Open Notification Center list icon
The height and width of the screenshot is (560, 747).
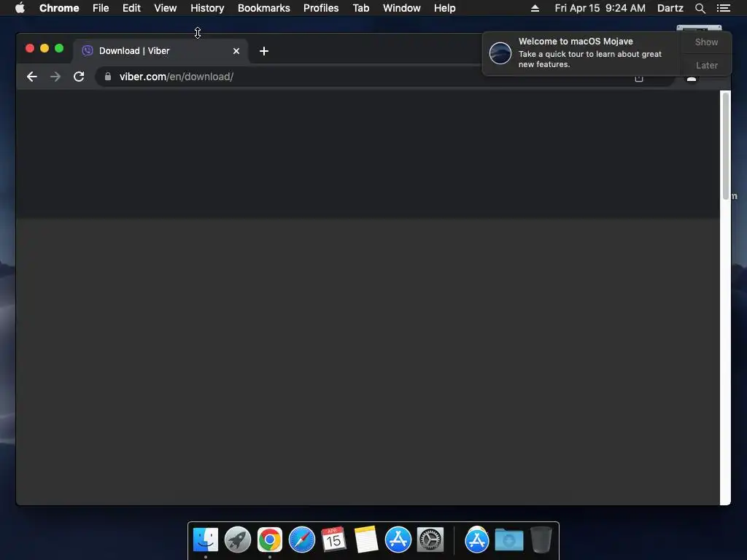coord(724,8)
